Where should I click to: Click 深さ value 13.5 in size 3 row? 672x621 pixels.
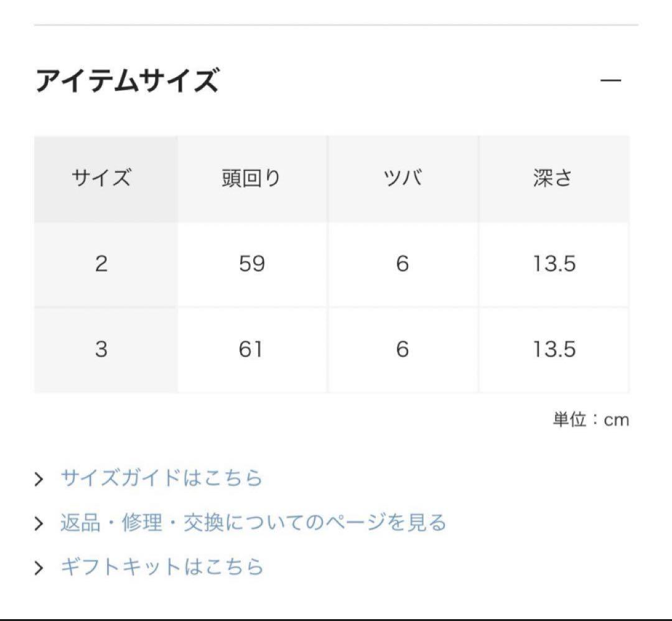point(553,349)
